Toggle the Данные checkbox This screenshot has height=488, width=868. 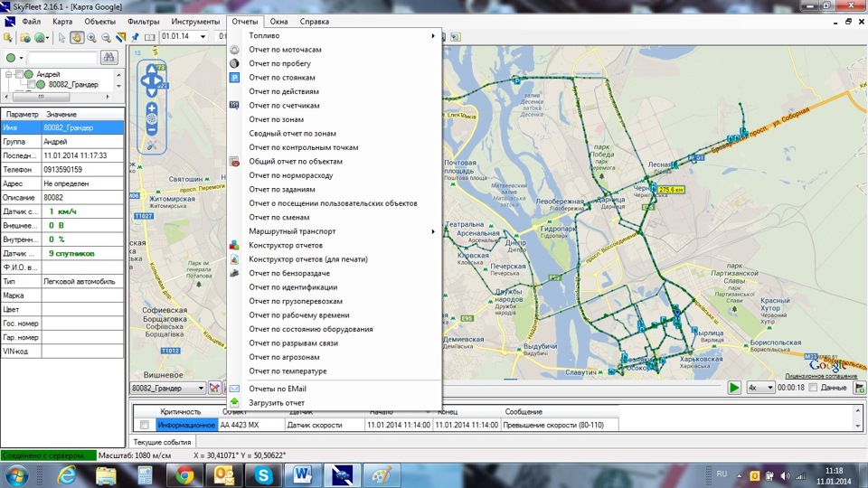[813, 388]
